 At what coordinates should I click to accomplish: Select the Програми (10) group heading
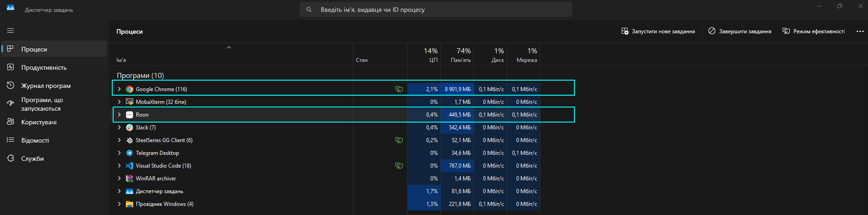[140, 76]
